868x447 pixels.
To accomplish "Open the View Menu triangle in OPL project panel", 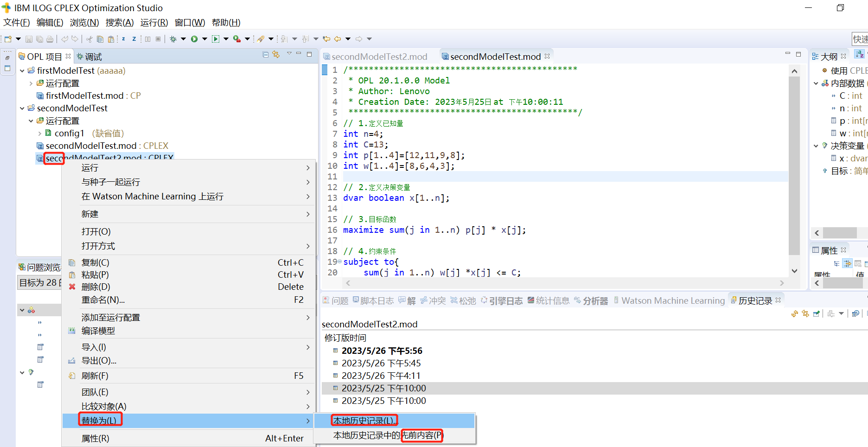I will click(x=289, y=54).
